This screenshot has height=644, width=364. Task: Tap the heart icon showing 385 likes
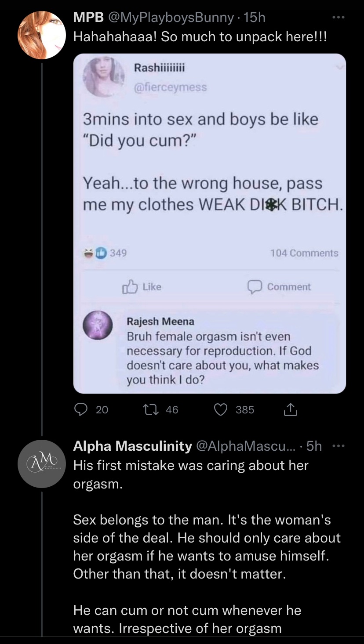point(220,409)
